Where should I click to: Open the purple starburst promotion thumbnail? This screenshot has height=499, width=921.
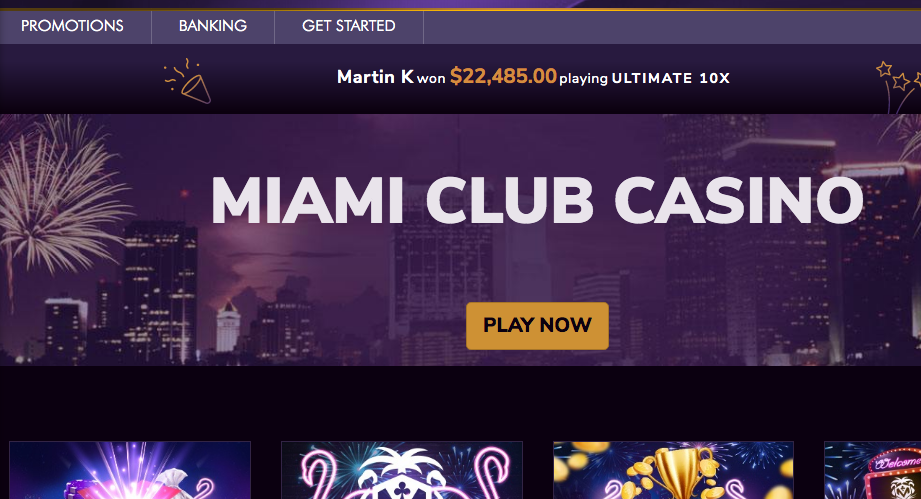[130, 470]
